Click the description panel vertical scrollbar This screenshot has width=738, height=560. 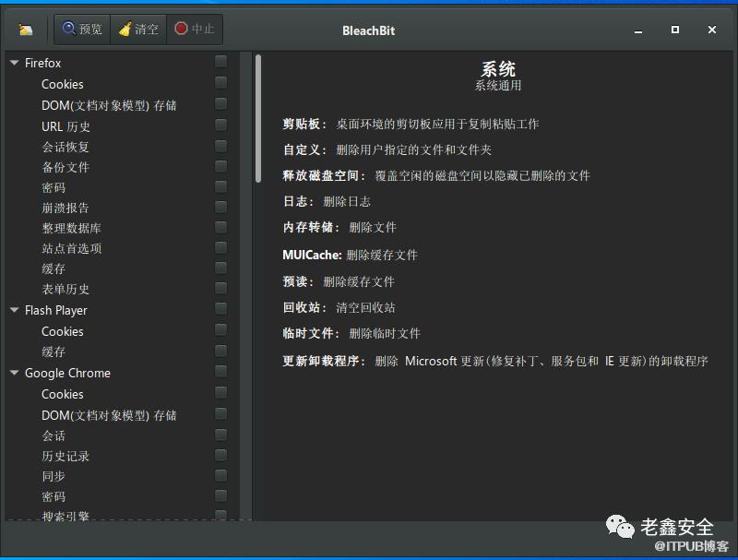click(258, 119)
